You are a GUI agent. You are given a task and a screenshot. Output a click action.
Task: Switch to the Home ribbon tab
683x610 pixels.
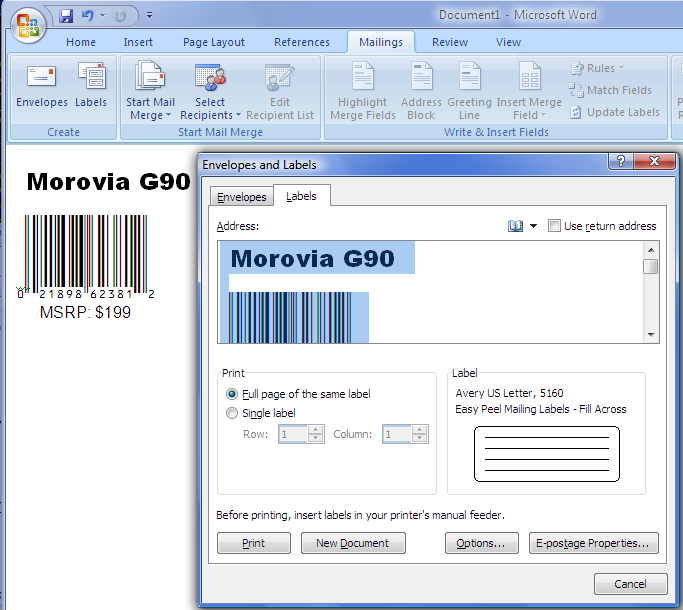point(81,42)
